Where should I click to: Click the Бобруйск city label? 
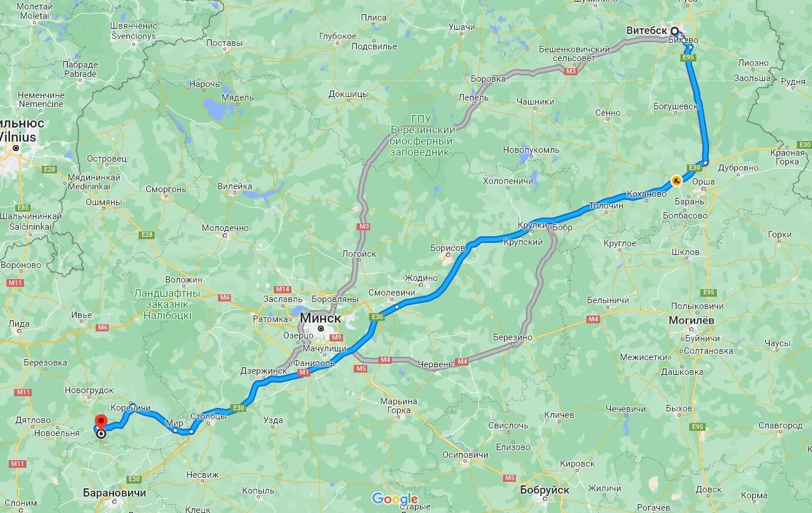545,489
